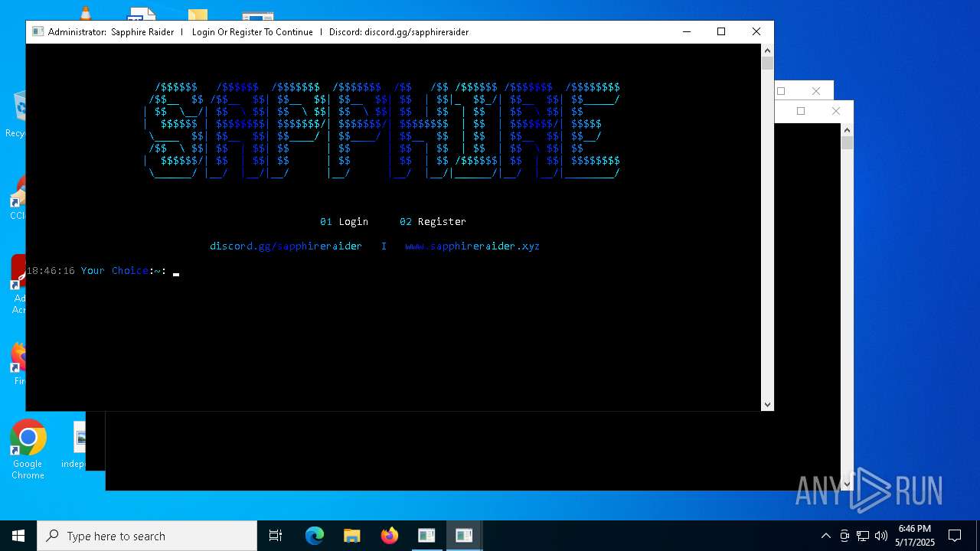Open the volume control in system tray
This screenshot has height=551, width=980.
click(881, 536)
